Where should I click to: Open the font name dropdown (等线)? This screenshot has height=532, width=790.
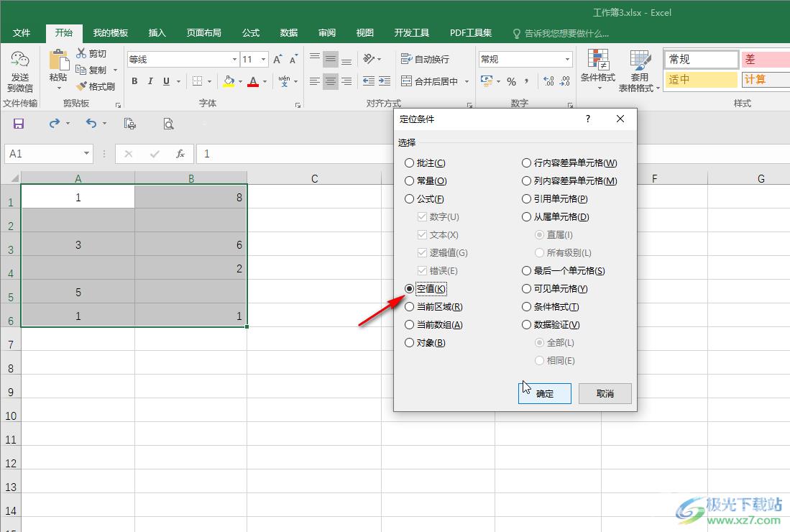pos(234,60)
